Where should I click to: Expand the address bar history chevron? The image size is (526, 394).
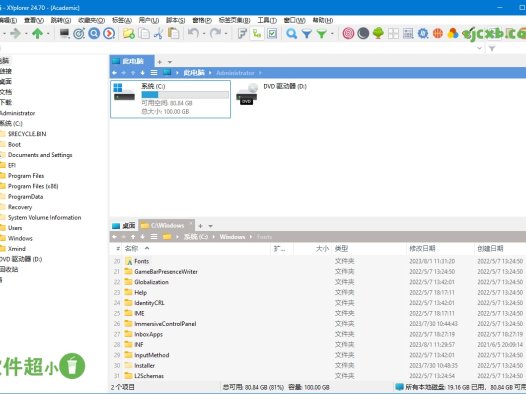[x=479, y=48]
